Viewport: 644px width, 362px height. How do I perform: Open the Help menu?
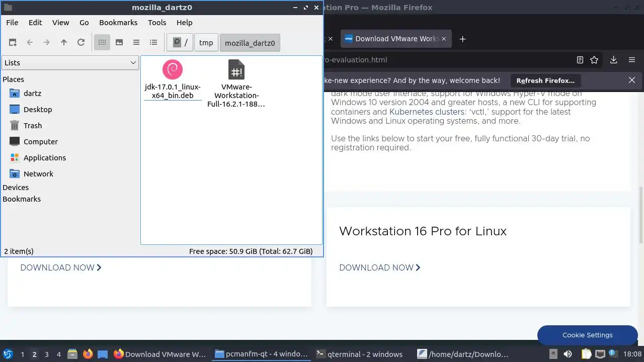coord(185,23)
